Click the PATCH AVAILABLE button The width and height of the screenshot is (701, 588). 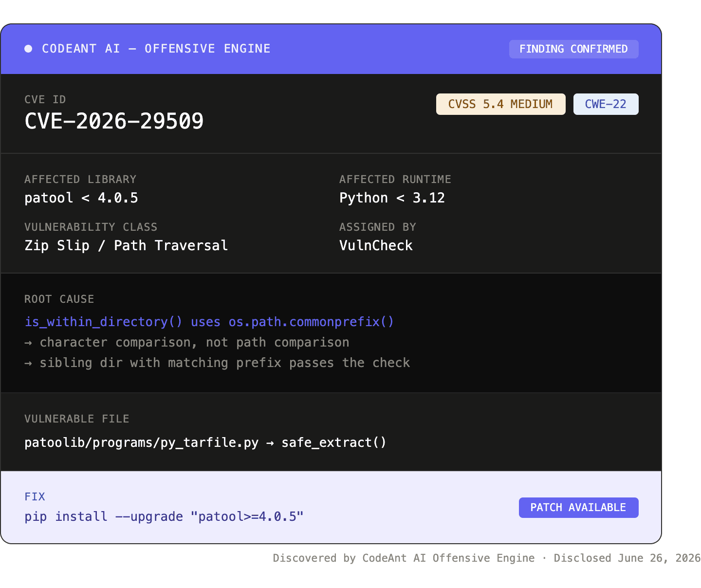click(578, 508)
